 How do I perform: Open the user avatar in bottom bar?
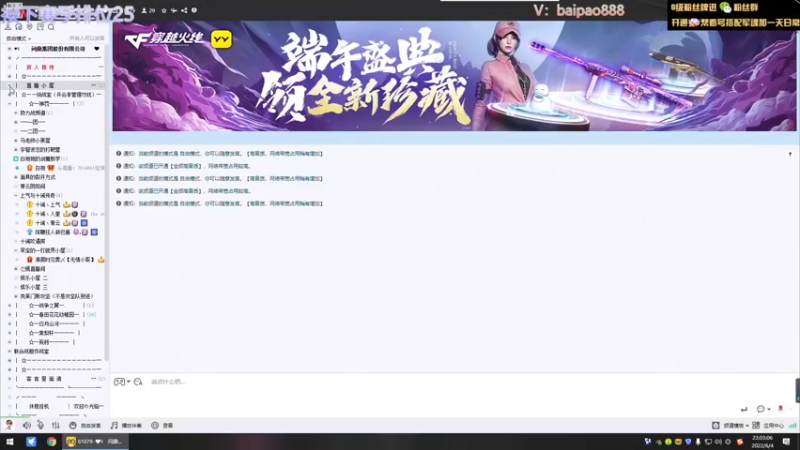9,424
